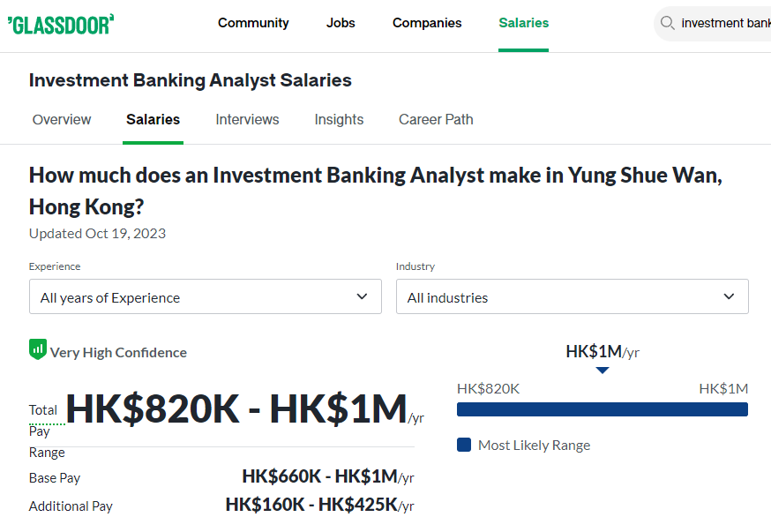Click the blue Most Likely Range legend swatch
This screenshot has width=771, height=532.
(464, 445)
